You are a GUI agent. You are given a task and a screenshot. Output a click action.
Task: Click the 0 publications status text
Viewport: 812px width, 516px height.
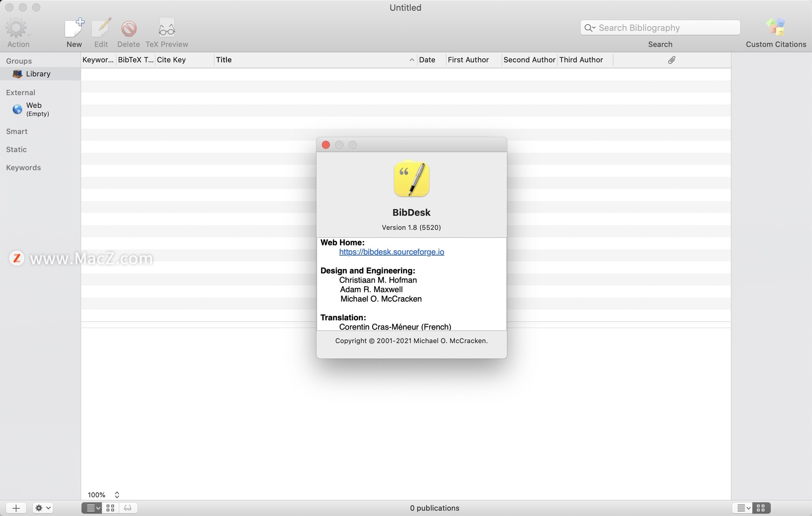coord(434,508)
